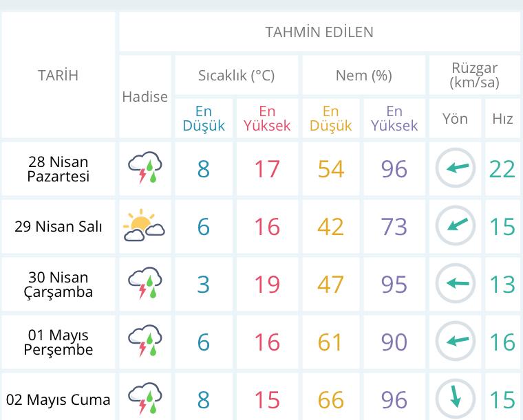Screen dimensions: 523x420
Task: Click the Nem (%) header
Action: (x=363, y=76)
